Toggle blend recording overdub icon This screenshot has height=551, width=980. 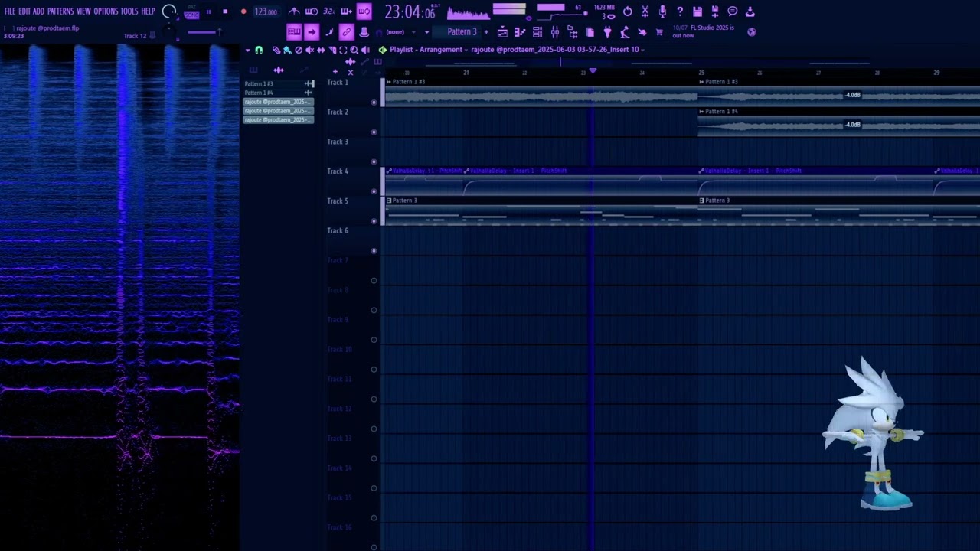tap(346, 11)
